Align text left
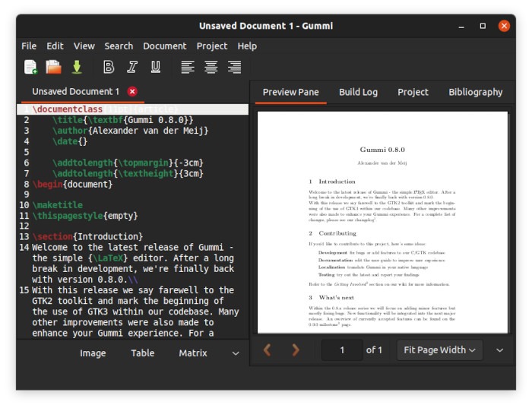Image resolution: width=532 pixels, height=408 pixels. (188, 67)
